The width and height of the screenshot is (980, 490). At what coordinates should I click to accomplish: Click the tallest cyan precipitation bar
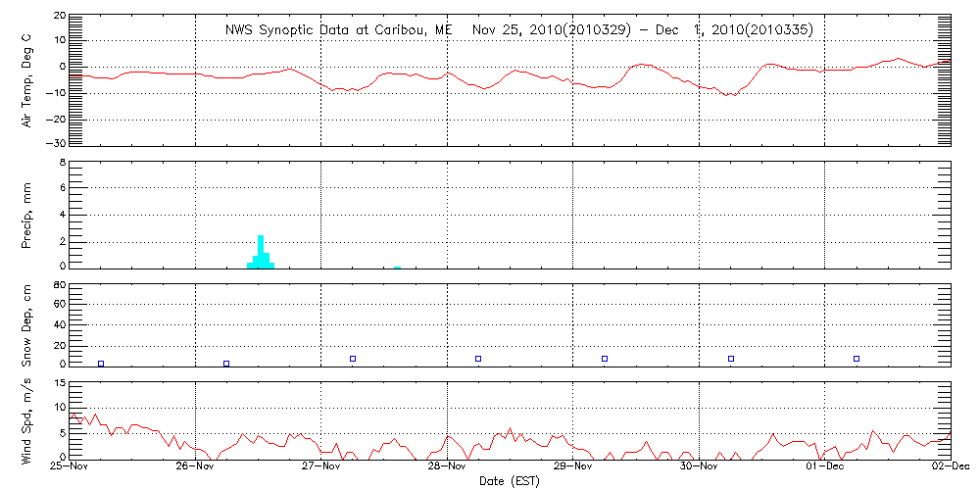point(261,251)
